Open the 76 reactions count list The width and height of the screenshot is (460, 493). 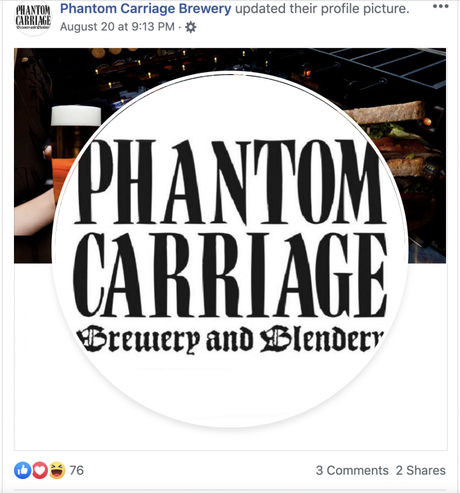[76, 470]
